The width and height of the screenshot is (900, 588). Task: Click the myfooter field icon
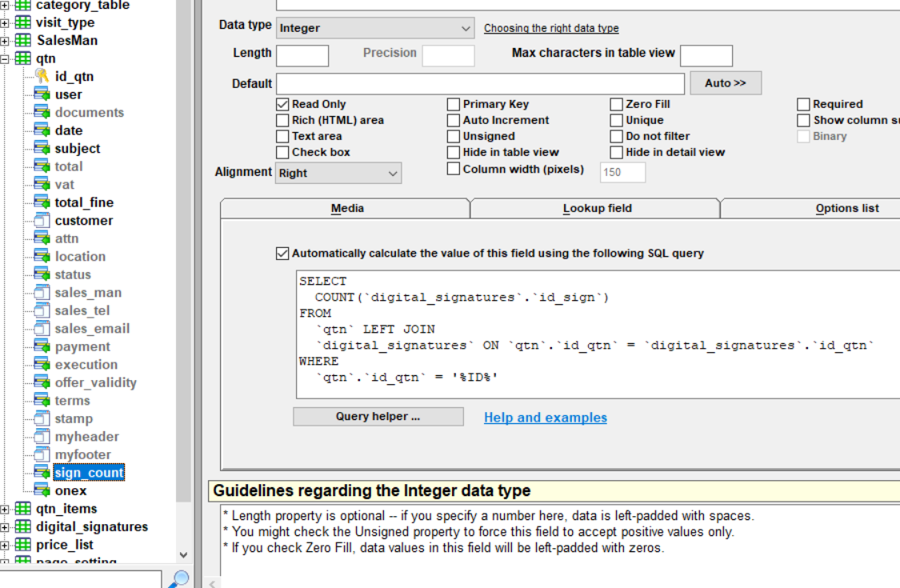coord(42,454)
